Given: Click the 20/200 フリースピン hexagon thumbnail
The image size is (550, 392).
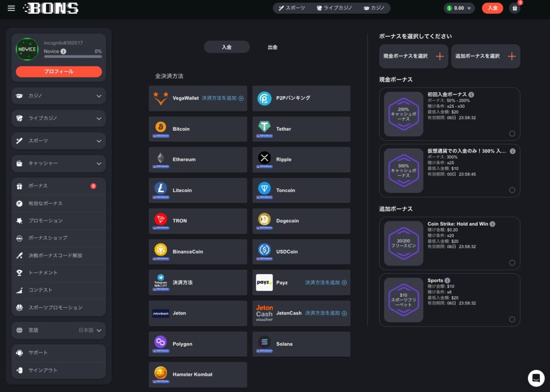Looking at the screenshot, I should click(x=403, y=243).
